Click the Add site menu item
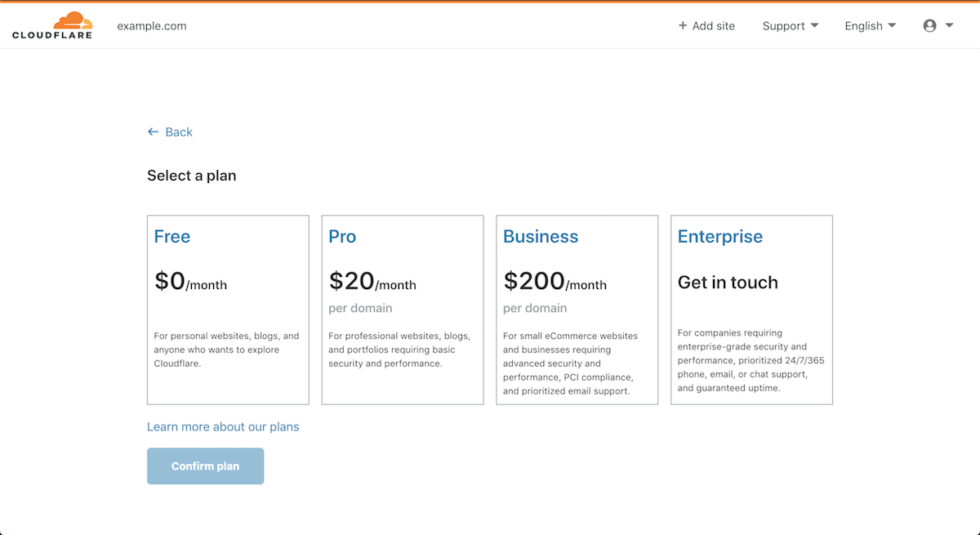The width and height of the screenshot is (980, 535). (706, 26)
